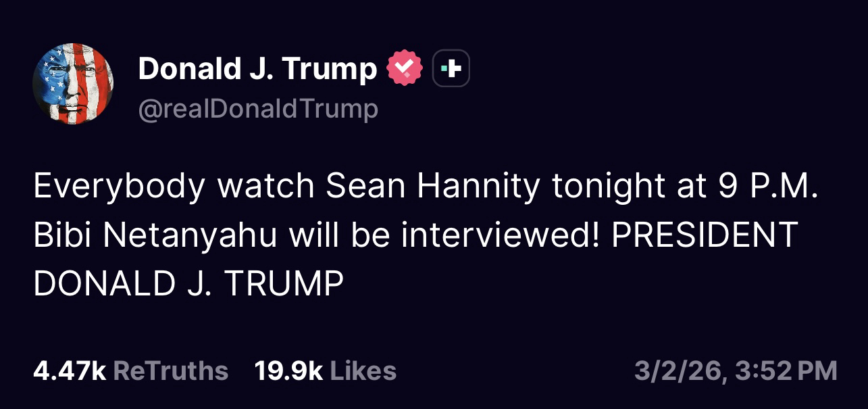The height and width of the screenshot is (409, 868).
Task: Click the American flag profile avatar
Action: pos(73,84)
